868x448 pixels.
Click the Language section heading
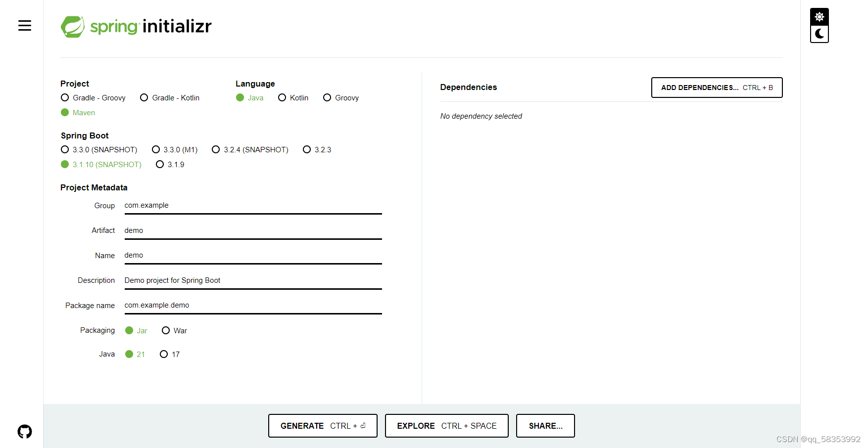255,84
